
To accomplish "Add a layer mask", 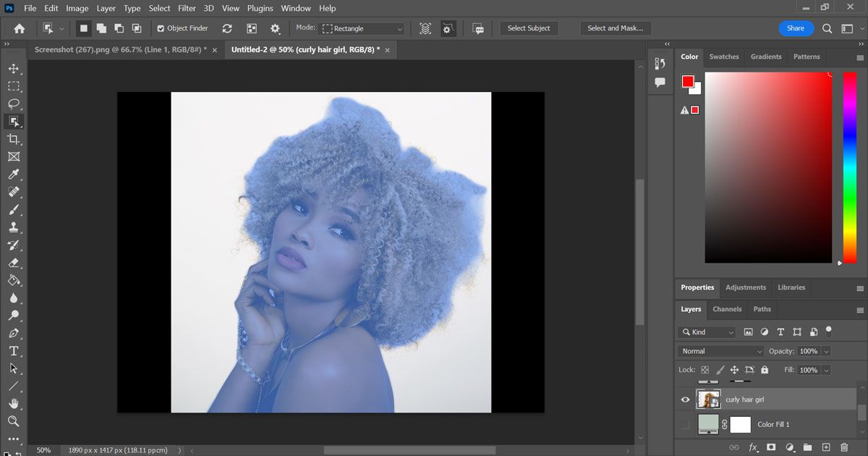I will (772, 447).
